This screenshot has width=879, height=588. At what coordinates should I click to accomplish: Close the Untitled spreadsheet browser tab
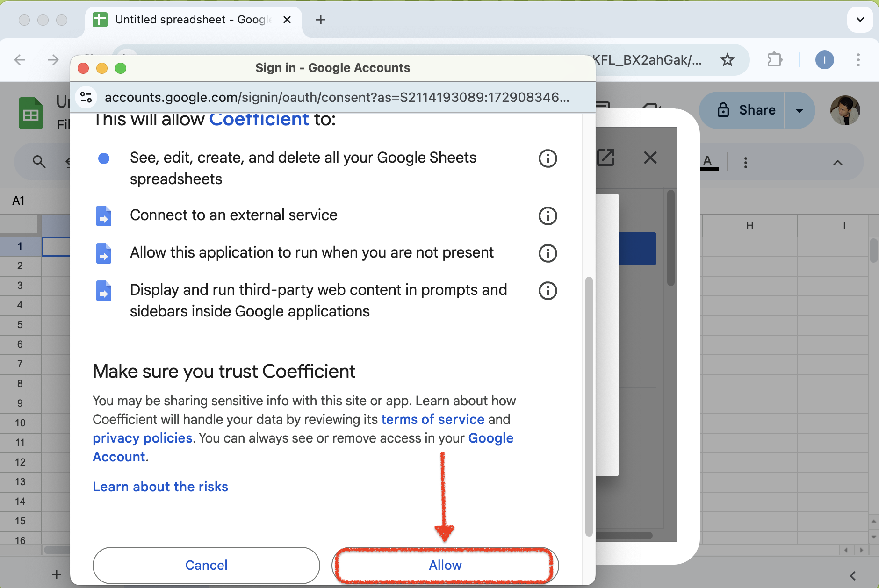pos(287,20)
